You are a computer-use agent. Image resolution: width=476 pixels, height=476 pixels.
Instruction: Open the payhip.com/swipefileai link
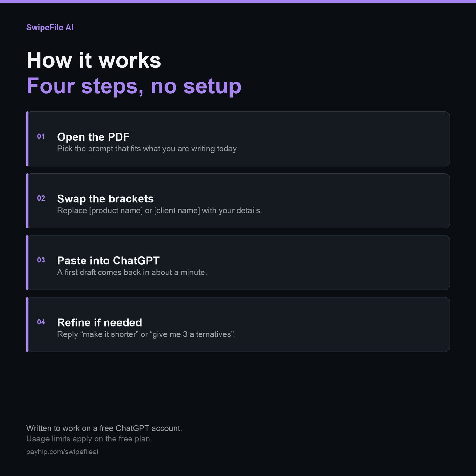click(x=62, y=452)
